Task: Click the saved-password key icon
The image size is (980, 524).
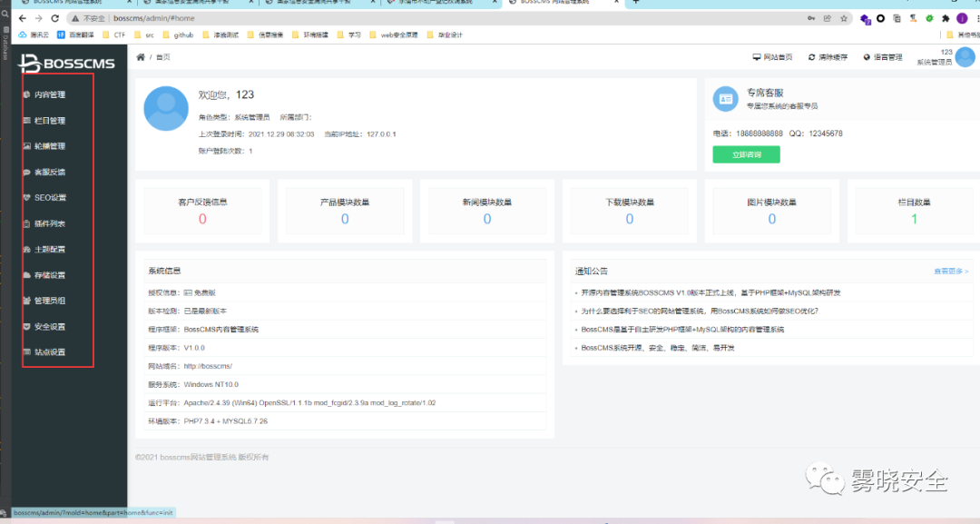Action: coord(811,19)
